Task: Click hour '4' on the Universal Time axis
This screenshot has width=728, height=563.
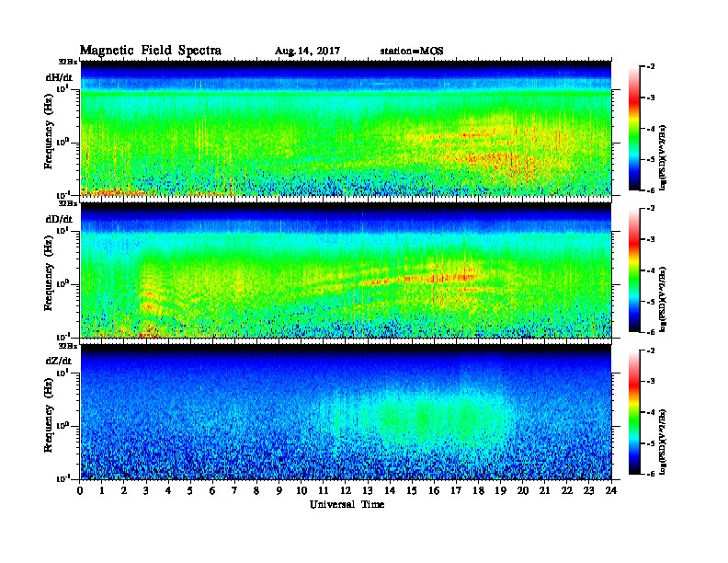Action: point(169,491)
